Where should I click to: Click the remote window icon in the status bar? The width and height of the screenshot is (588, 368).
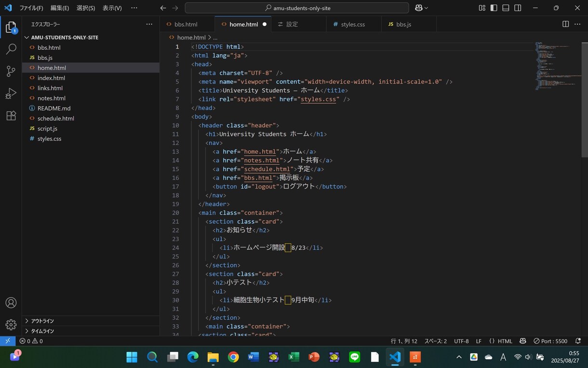click(x=8, y=341)
